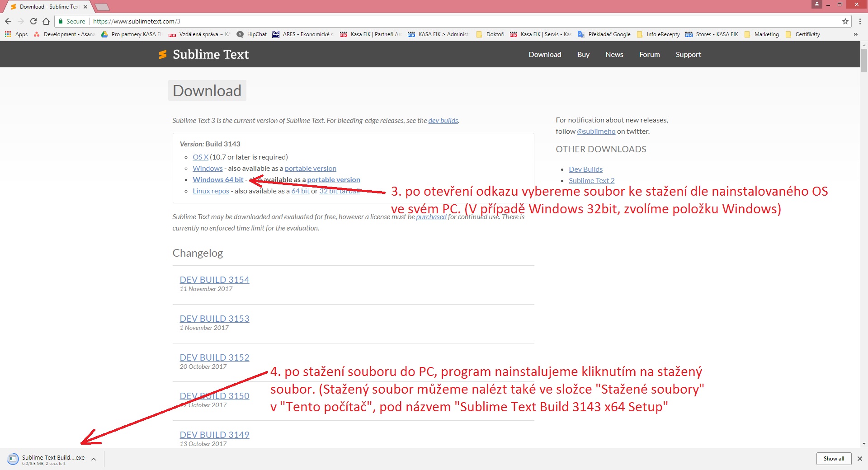
Task: Click the page scrollbar down arrow
Action: (x=864, y=444)
